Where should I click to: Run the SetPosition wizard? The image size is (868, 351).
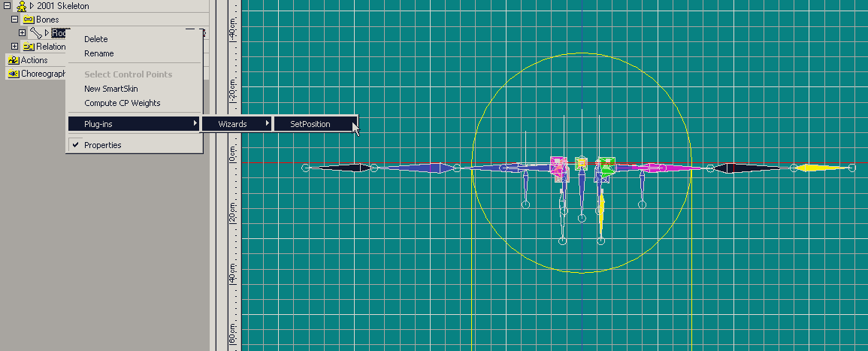(310, 124)
